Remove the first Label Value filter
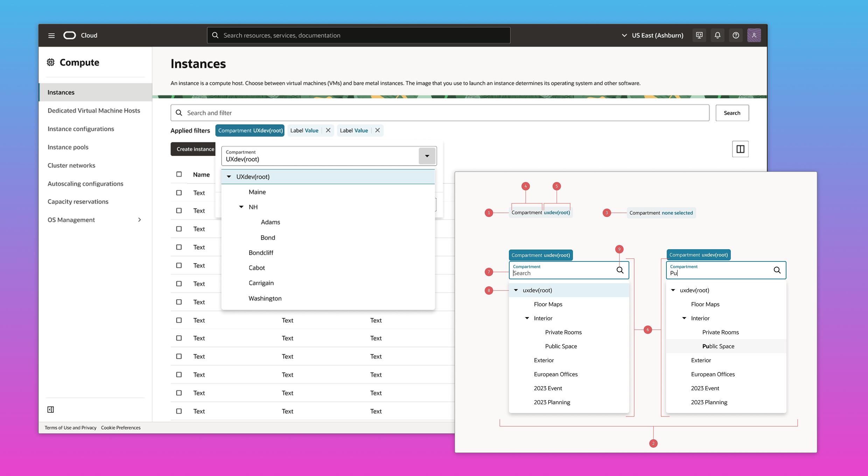The image size is (868, 476). coord(328,130)
